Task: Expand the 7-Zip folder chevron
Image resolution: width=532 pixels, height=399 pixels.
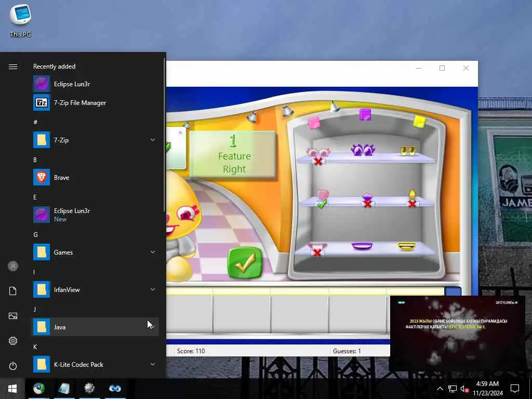Action: click(153, 140)
